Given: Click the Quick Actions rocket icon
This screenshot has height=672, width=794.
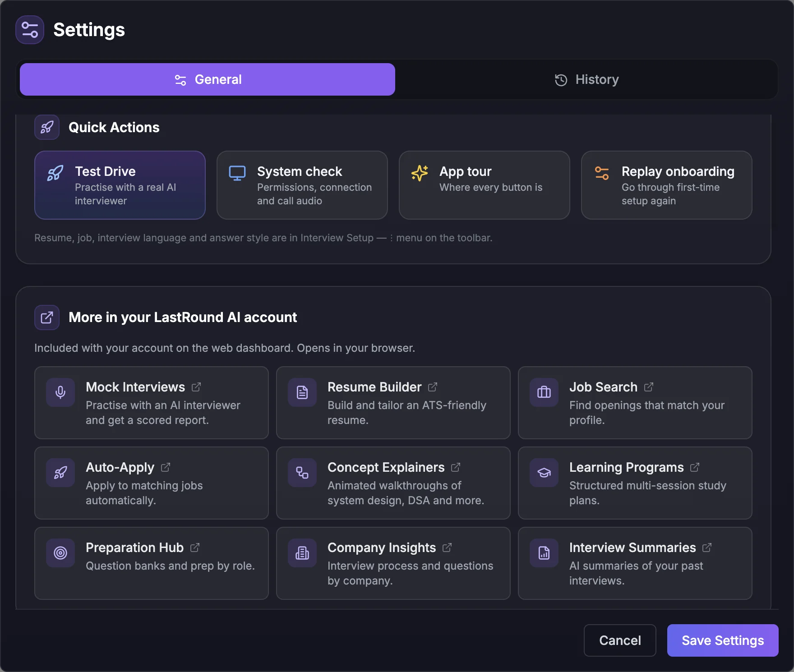Looking at the screenshot, I should point(47,127).
